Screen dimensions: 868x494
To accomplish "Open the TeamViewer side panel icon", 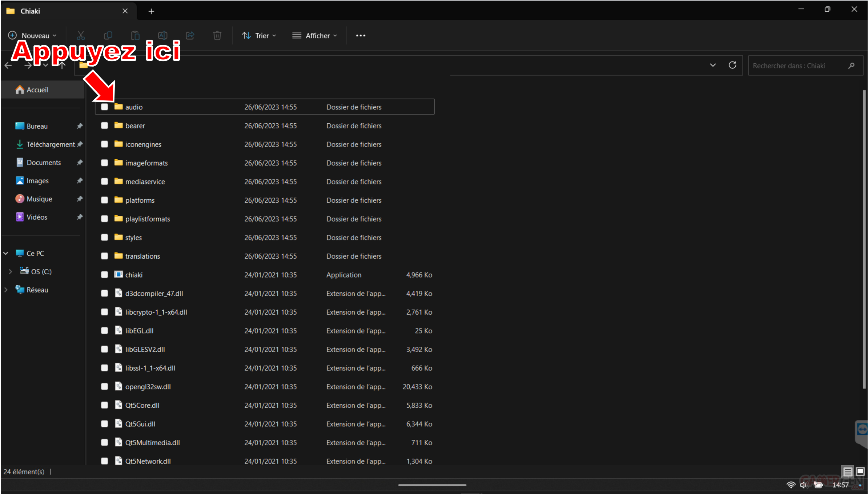I will tap(862, 430).
